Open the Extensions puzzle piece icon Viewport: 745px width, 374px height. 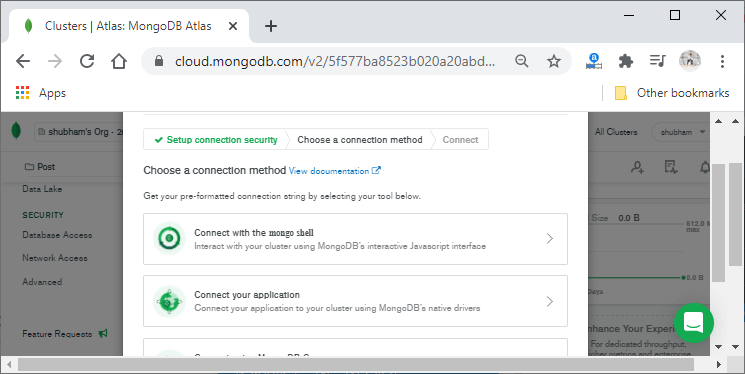point(626,61)
